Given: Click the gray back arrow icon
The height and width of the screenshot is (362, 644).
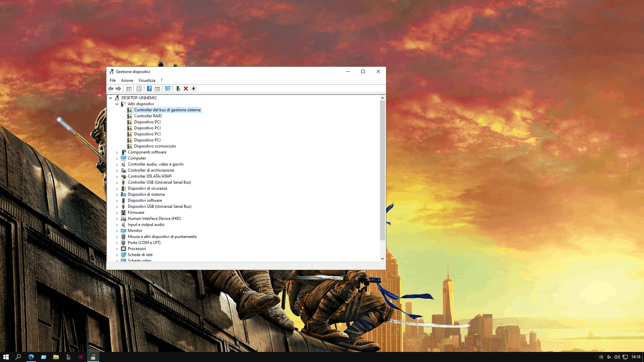Looking at the screenshot, I should (111, 88).
